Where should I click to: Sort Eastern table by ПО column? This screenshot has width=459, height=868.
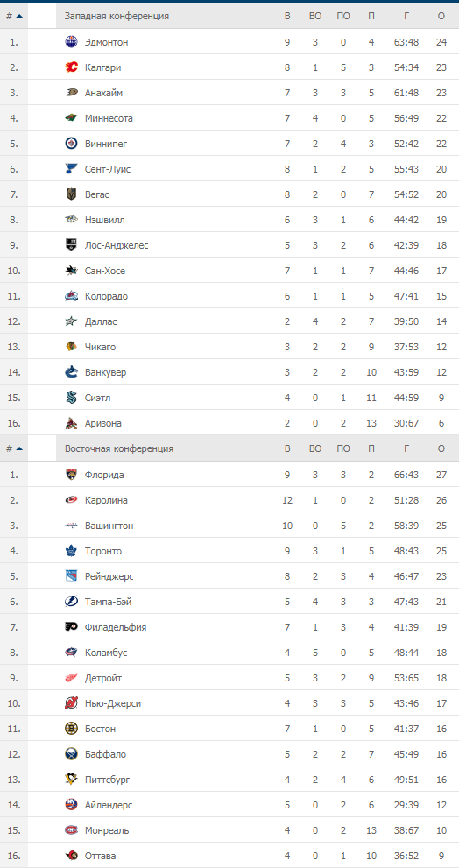343,448
